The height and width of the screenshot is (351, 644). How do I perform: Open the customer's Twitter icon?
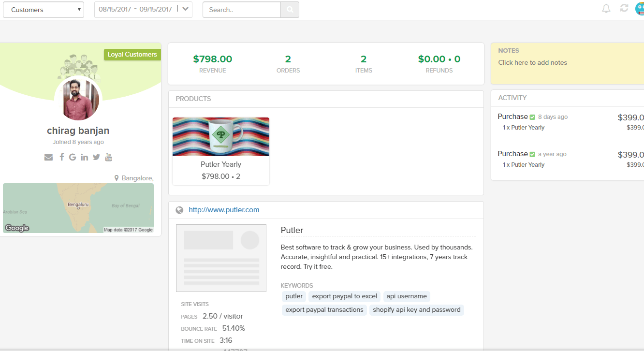(96, 157)
